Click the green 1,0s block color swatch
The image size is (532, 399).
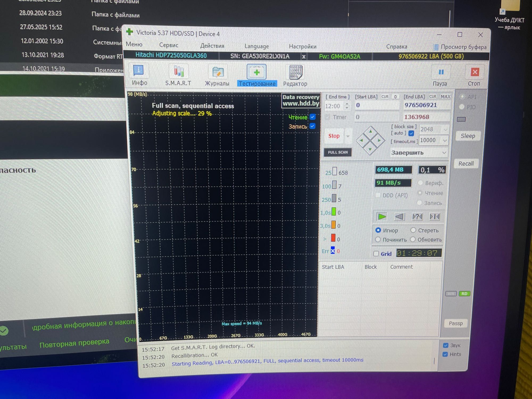[x=334, y=212]
